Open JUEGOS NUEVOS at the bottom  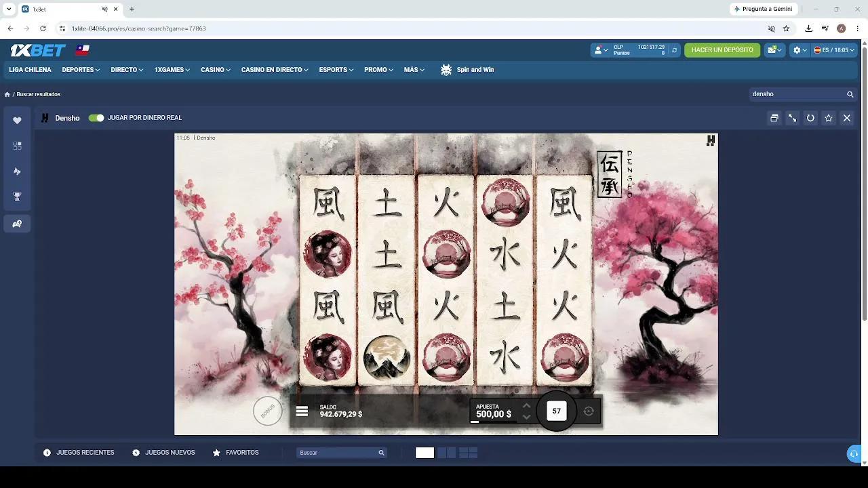pyautogui.click(x=163, y=453)
